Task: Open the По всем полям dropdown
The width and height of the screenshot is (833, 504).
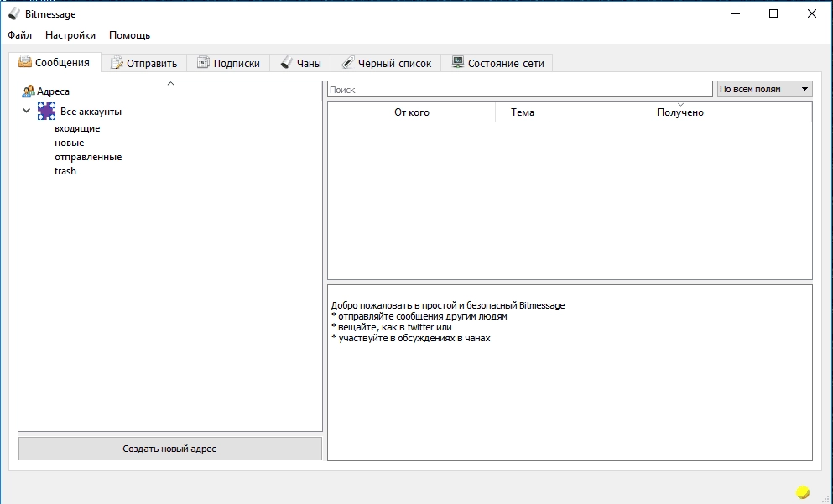Action: point(764,89)
